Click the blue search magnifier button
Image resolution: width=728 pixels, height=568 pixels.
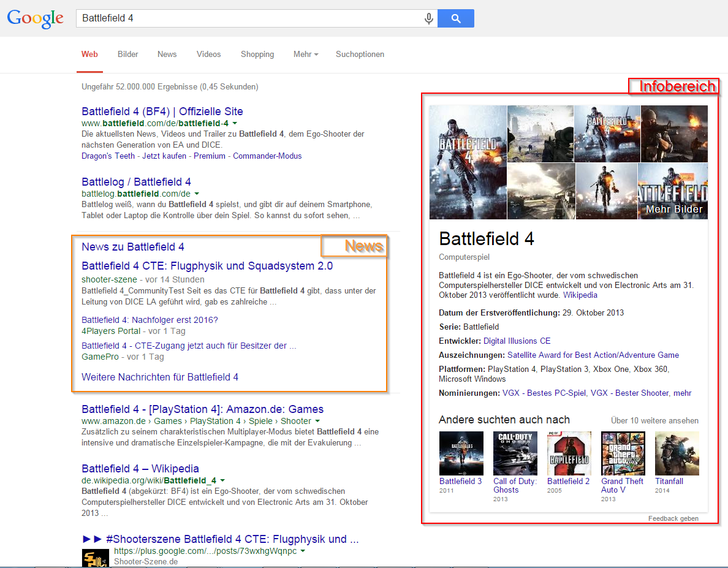[456, 18]
